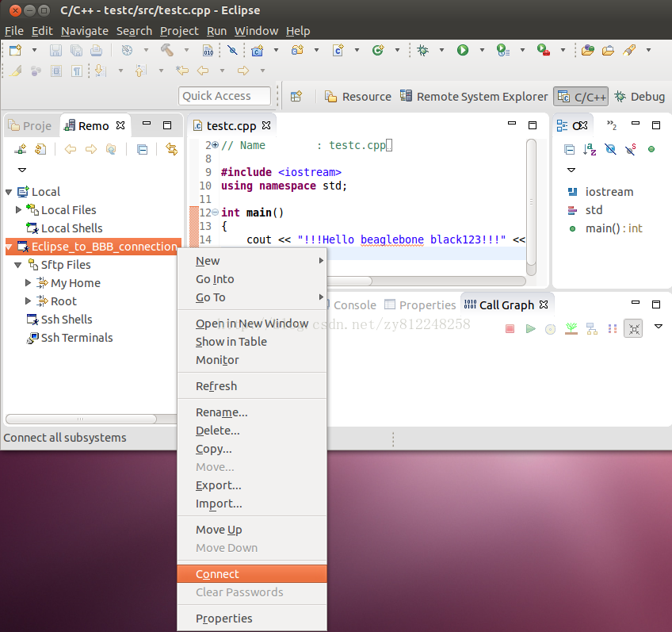This screenshot has height=632, width=672.
Task: Expand the My Home folder node
Action: coord(29,283)
